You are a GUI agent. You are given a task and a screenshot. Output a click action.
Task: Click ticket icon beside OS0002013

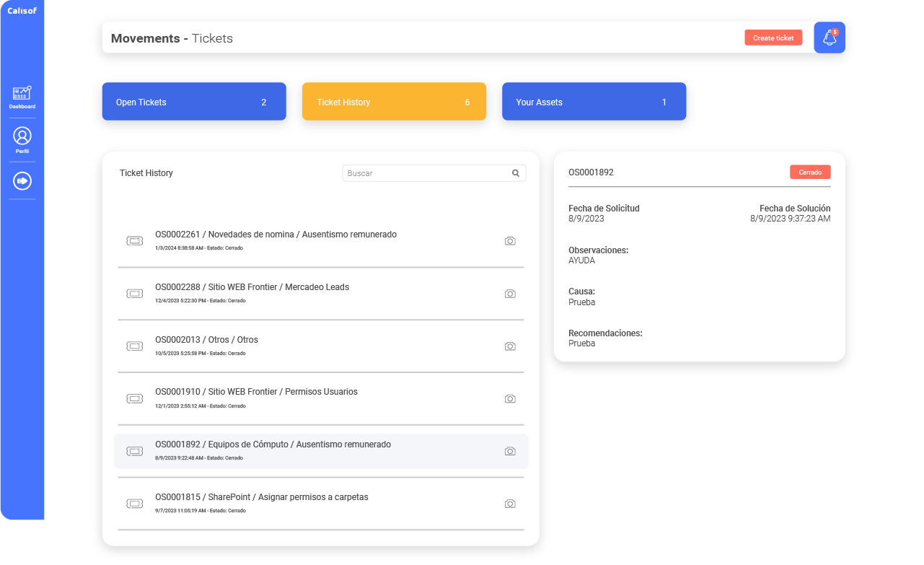pos(134,346)
